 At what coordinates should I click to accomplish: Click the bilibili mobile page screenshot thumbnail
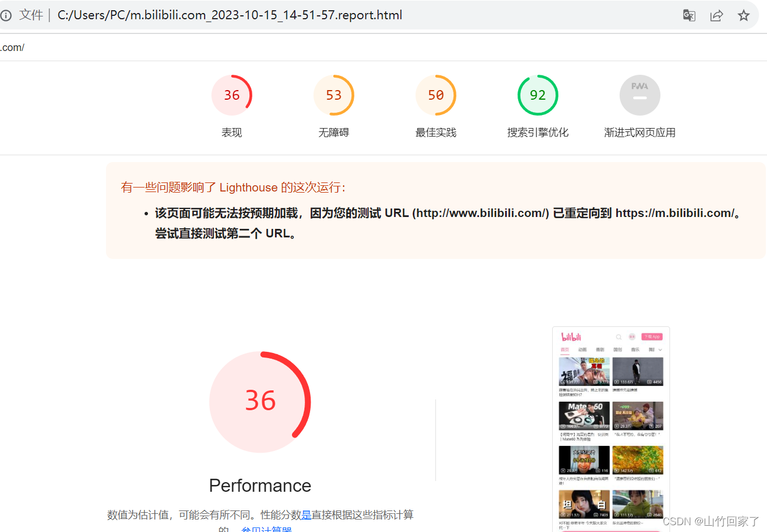(611, 429)
